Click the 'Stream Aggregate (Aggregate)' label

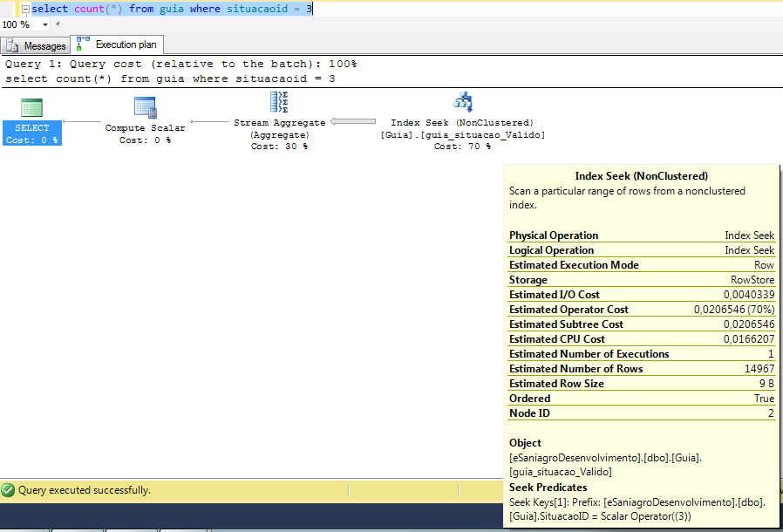[279, 128]
